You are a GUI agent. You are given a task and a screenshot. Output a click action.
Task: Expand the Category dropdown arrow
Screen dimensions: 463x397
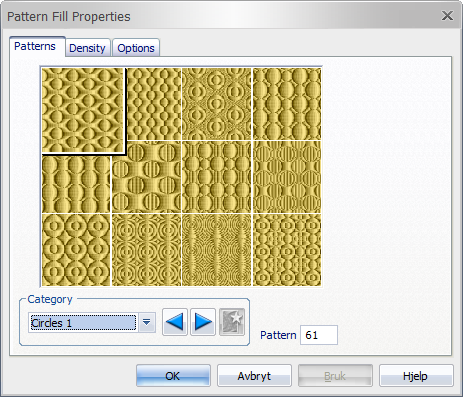click(146, 322)
